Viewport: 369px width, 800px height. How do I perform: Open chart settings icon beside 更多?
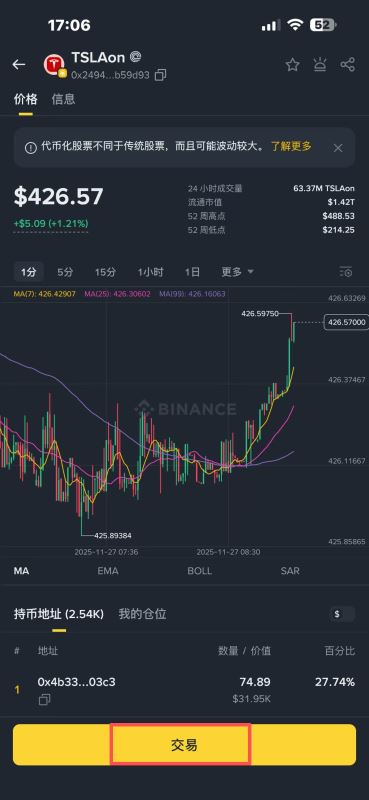[346, 272]
